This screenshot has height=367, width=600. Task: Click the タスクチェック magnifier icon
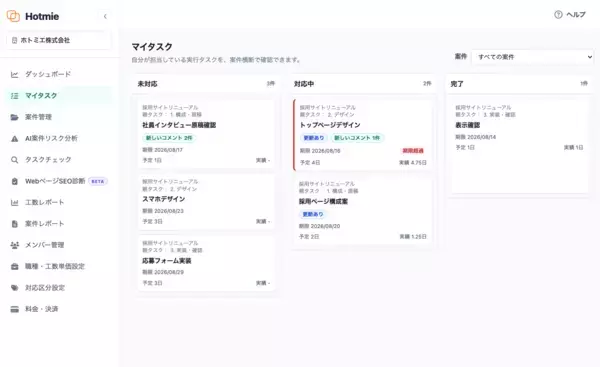[15, 160]
